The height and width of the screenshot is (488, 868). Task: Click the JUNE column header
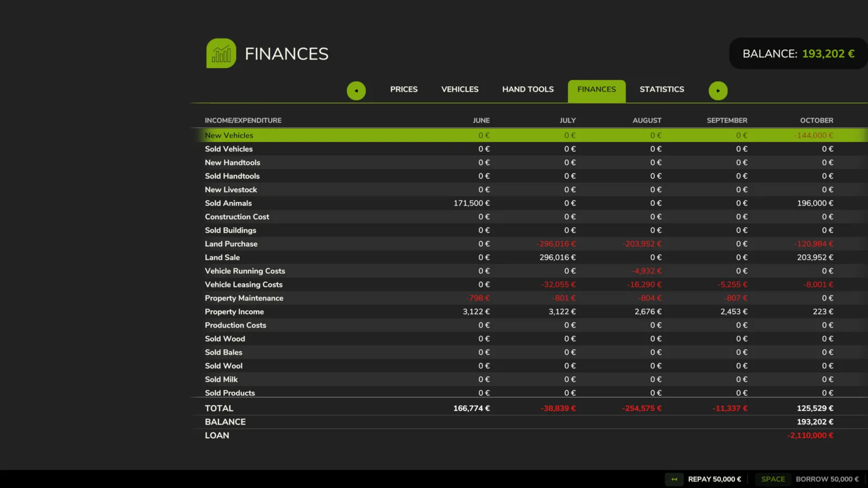481,120
